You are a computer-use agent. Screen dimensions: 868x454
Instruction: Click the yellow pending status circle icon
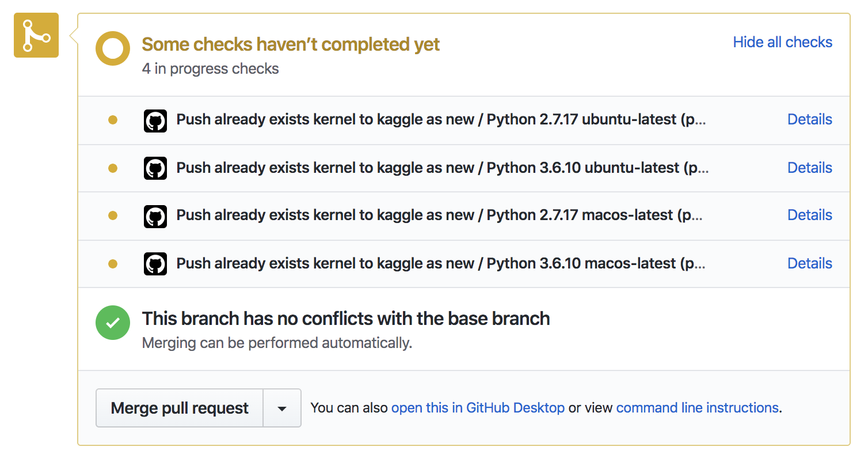[112, 48]
